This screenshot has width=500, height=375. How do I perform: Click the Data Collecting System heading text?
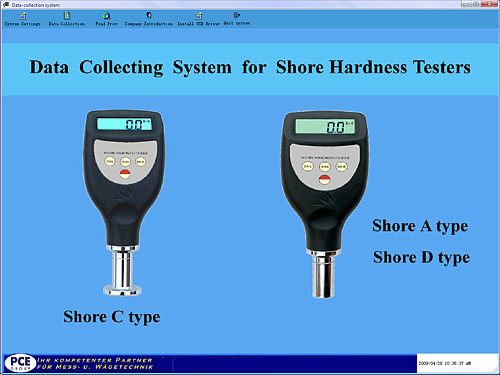pos(250,67)
